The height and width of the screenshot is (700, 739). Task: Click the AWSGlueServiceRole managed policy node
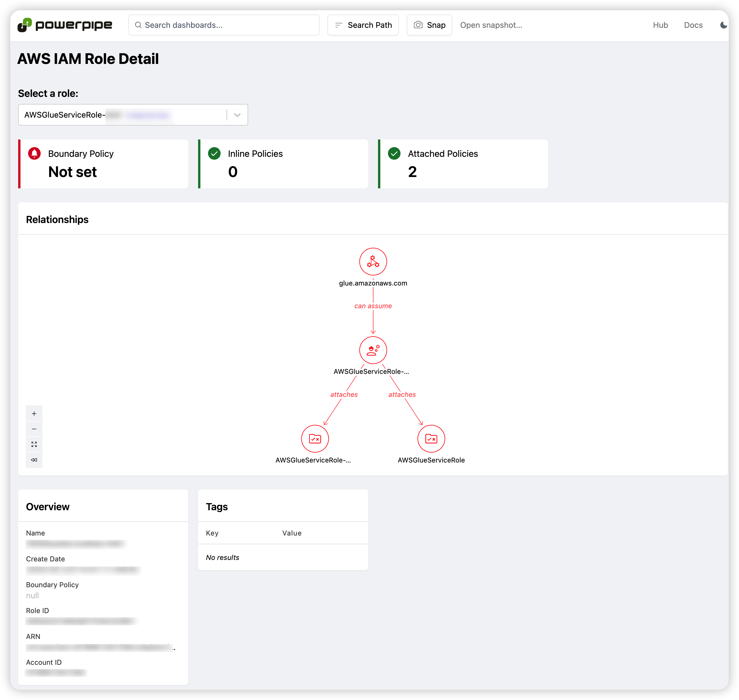pyautogui.click(x=431, y=438)
